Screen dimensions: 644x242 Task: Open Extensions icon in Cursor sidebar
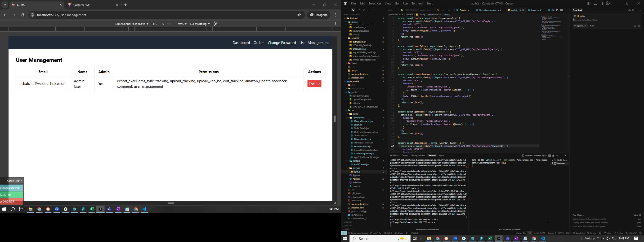click(x=369, y=10)
